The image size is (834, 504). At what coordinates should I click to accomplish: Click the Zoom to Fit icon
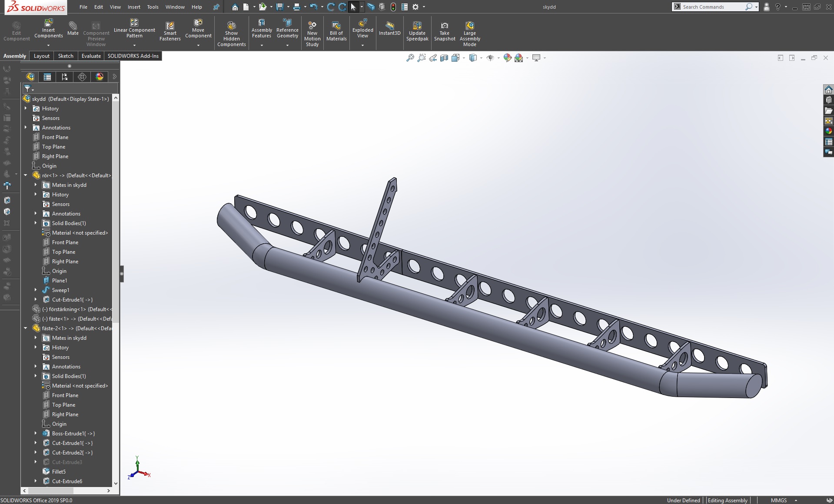tap(410, 58)
